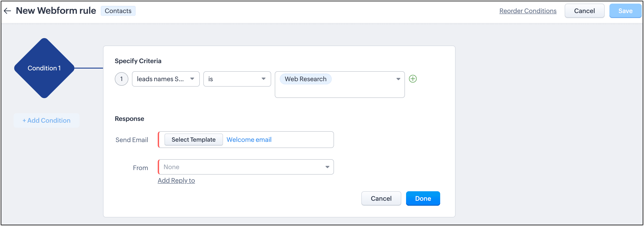644x226 pixels.
Task: Open the Reorder Conditions link
Action: (x=528, y=11)
